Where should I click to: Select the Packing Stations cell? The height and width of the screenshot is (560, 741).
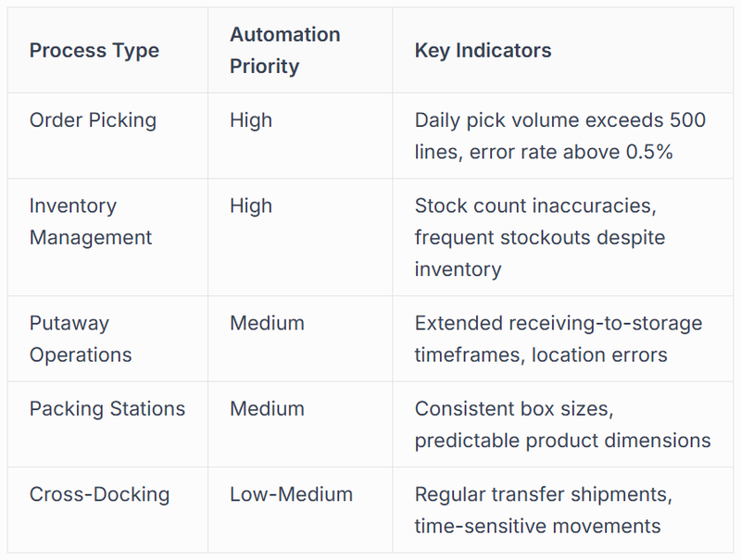107,409
